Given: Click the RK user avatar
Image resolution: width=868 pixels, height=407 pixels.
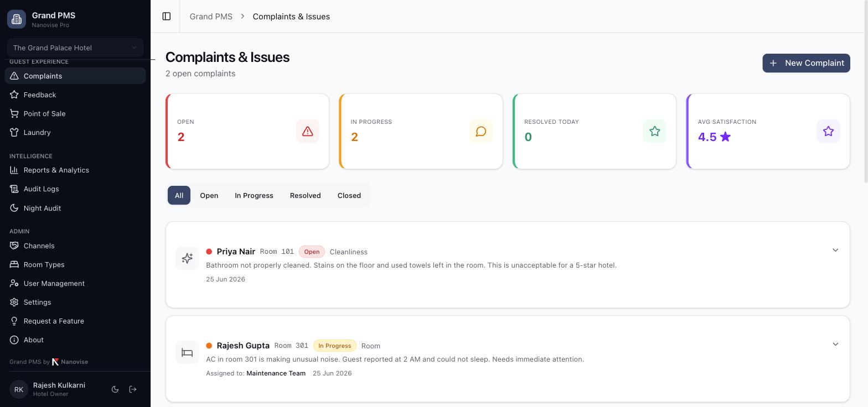Looking at the screenshot, I should pyautogui.click(x=19, y=389).
